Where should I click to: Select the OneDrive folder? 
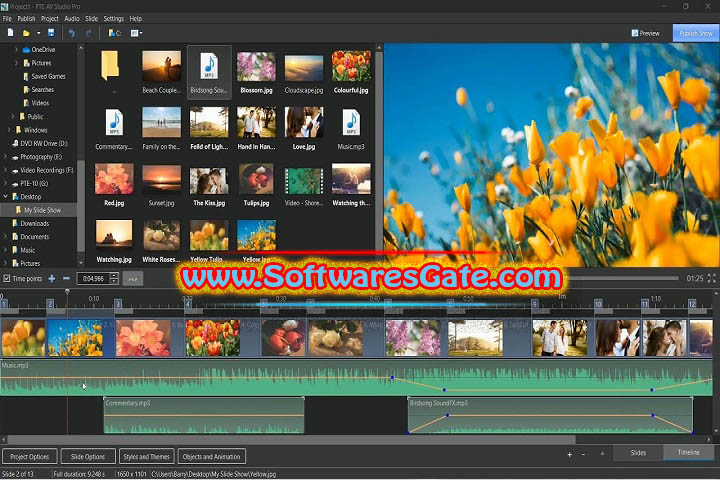[39, 50]
